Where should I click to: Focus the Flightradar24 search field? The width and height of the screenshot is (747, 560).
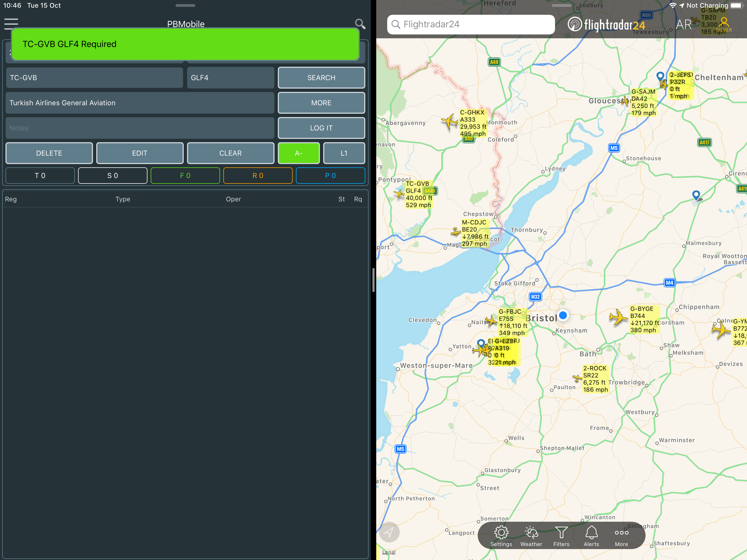[471, 24]
